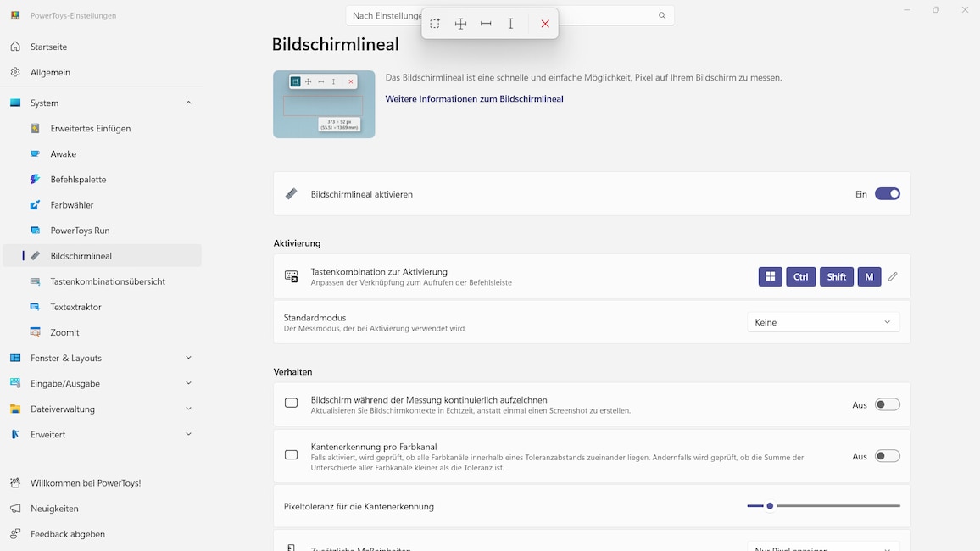The height and width of the screenshot is (551, 980).
Task: Select Bildschirmlineal in the sidebar
Action: click(x=103, y=256)
